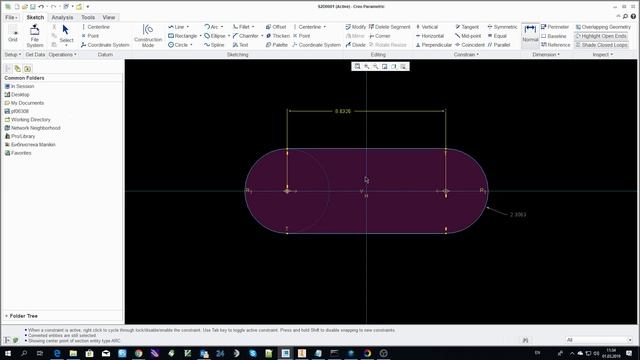Click the Baseline dimension tool
This screenshot has width=640, height=360.
point(553,36)
